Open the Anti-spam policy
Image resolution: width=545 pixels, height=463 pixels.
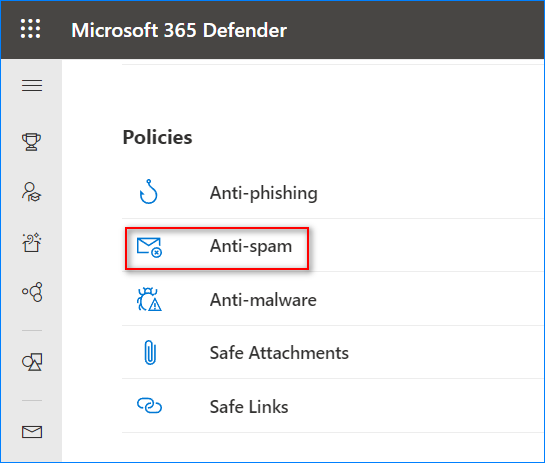[251, 246]
